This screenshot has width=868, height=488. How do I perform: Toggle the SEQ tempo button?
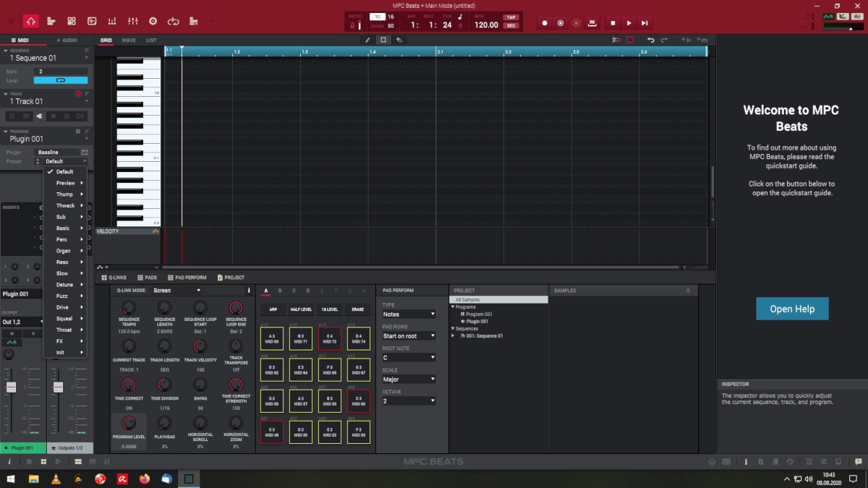[x=511, y=25]
